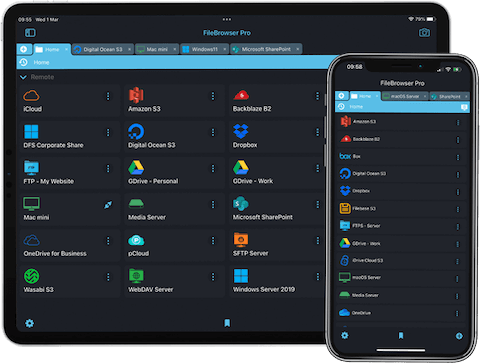Viewport: 480px width, 363px height.
Task: Open bookmarks icon on iPad bottom bar
Action: click(227, 323)
